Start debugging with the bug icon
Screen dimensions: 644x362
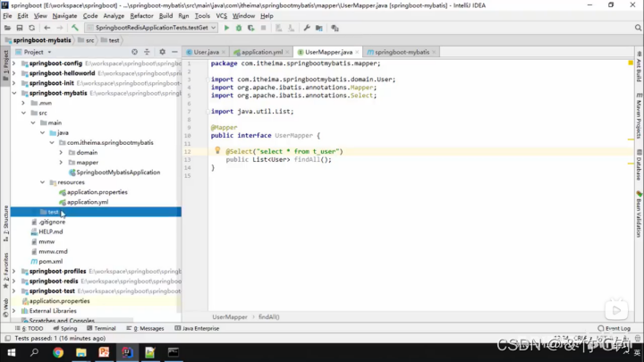coord(239,28)
